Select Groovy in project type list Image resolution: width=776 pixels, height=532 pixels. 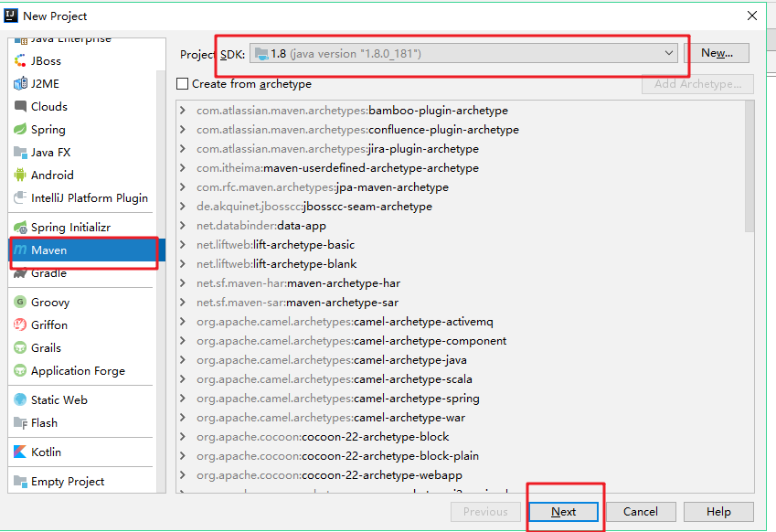[81, 302]
